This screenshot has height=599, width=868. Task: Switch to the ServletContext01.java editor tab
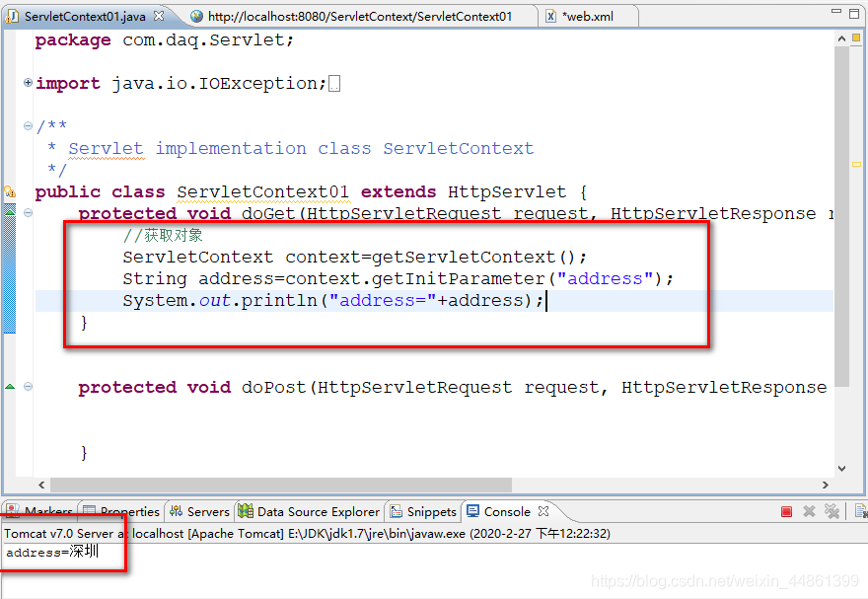(x=84, y=16)
